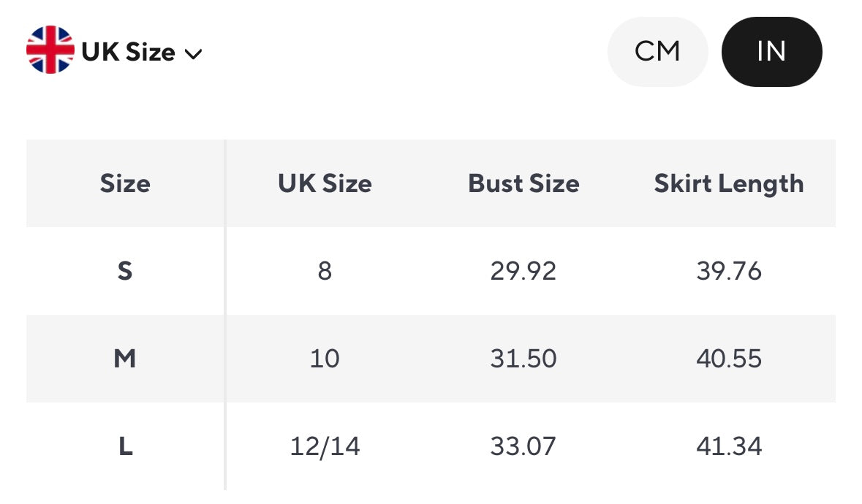Click UK size 10 cell
862x504 pixels.
[325, 359]
